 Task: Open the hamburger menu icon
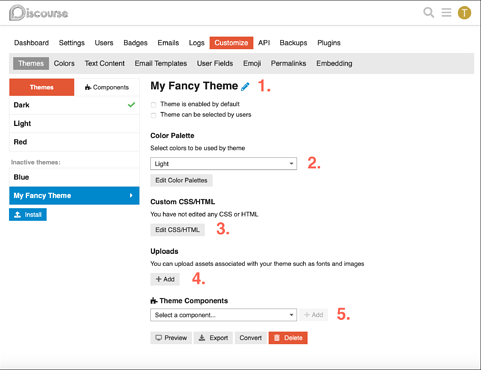coord(446,13)
